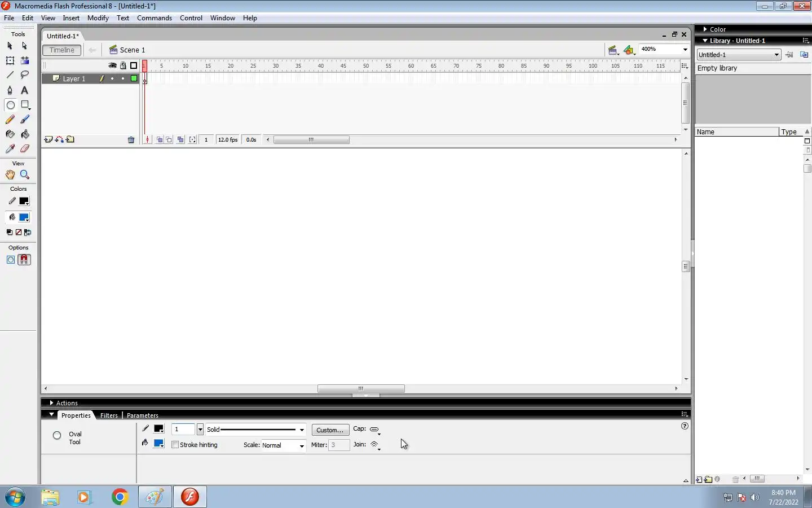The image size is (812, 508).
Task: Select the Subselection tool
Action: [24, 46]
